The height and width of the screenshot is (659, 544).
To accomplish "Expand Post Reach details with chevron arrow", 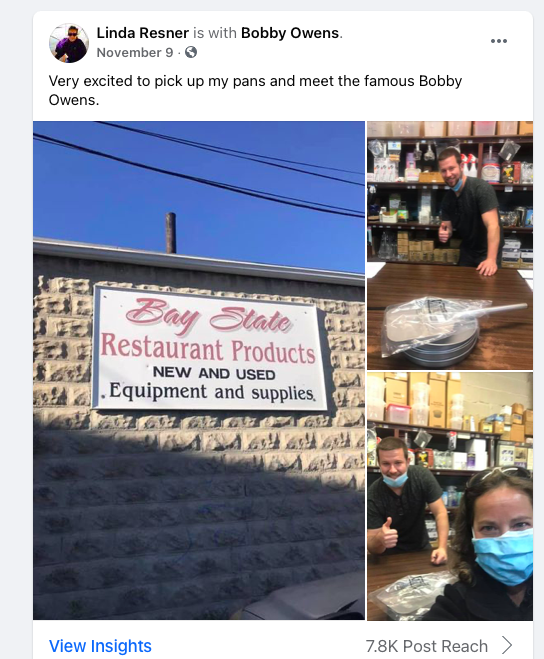I will click(x=508, y=645).
